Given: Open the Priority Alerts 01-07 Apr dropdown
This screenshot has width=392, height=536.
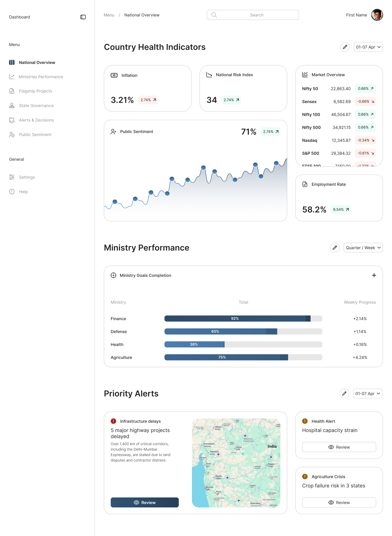Looking at the screenshot, I should [367, 393].
